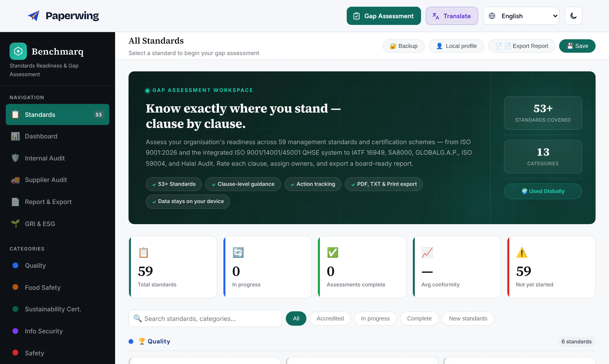
Task: Select the Safety category
Action: click(58, 353)
